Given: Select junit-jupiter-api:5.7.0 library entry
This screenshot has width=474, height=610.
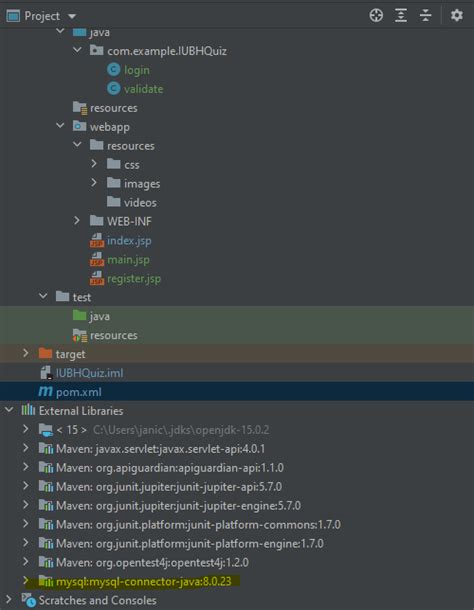Looking at the screenshot, I should 169,487.
